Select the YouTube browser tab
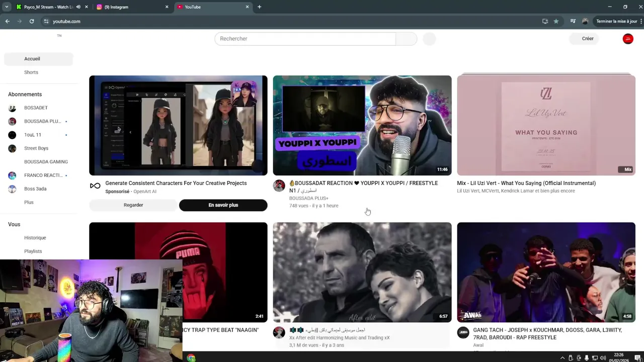 (213, 7)
